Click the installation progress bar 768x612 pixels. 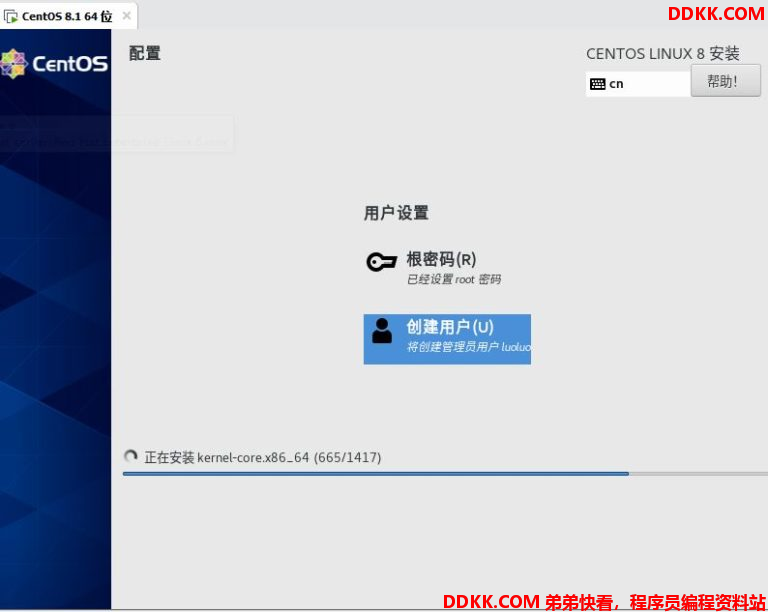pyautogui.click(x=445, y=474)
